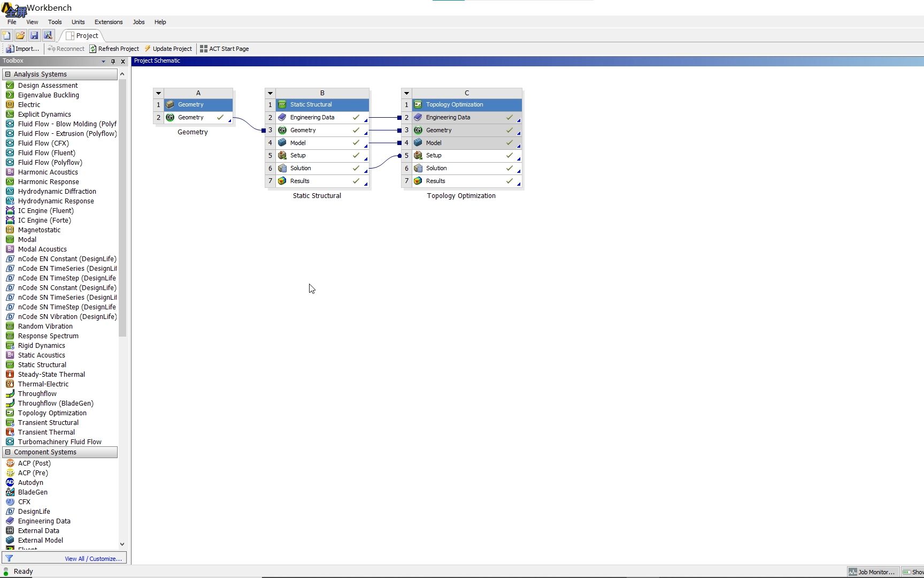
Task: Select Steady-State Thermal icon in Toolbox
Action: pos(10,374)
